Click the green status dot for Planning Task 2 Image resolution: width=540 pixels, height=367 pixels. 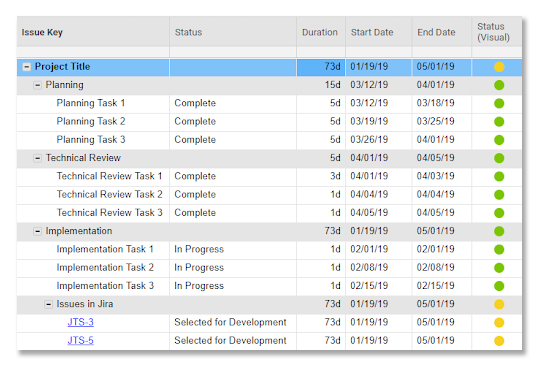499,122
